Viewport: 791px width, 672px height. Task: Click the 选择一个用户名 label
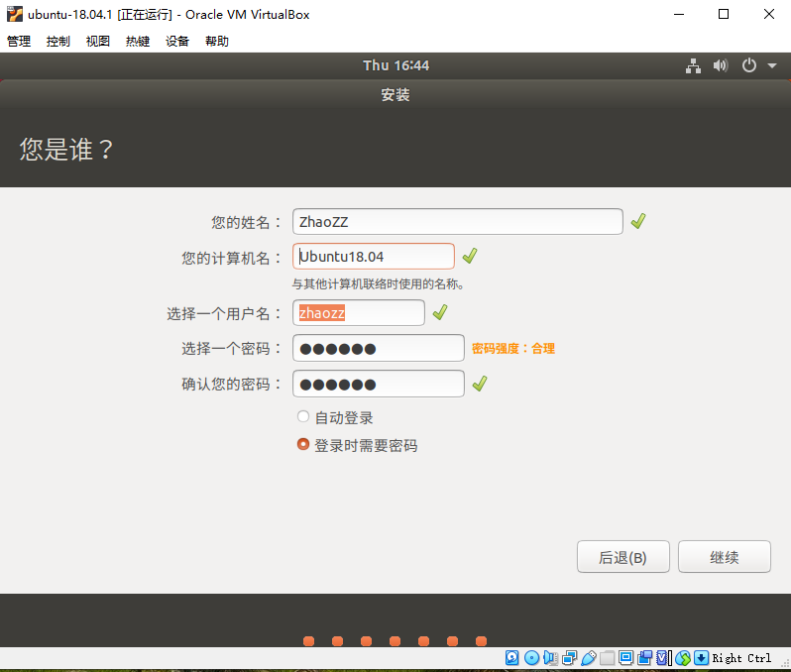click(x=224, y=314)
